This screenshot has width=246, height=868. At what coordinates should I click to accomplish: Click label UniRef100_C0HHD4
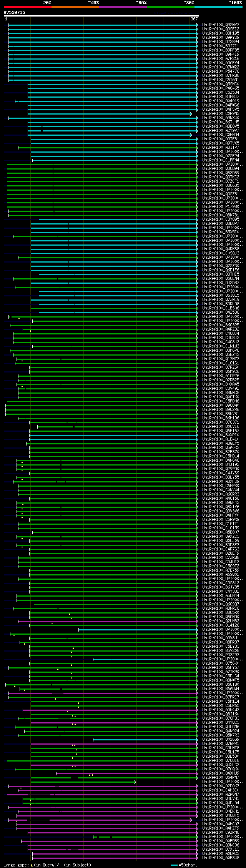tap(221, 135)
